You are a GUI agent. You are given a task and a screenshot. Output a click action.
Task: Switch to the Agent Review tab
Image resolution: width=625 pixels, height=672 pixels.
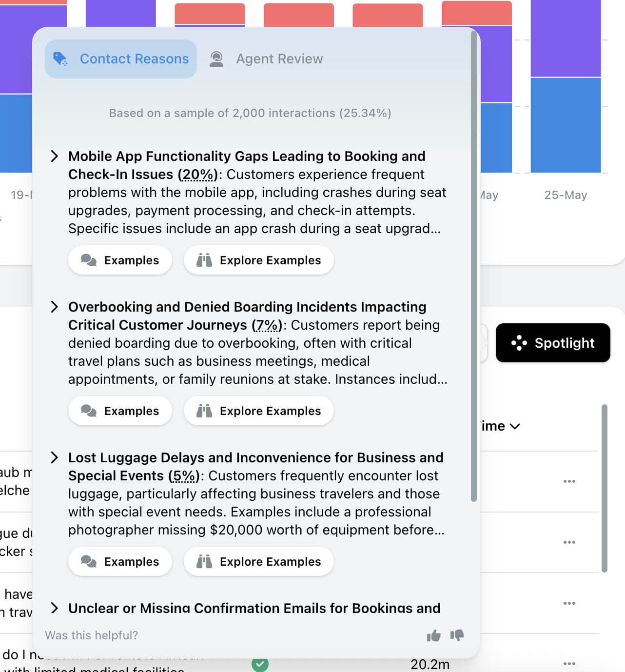[266, 59]
